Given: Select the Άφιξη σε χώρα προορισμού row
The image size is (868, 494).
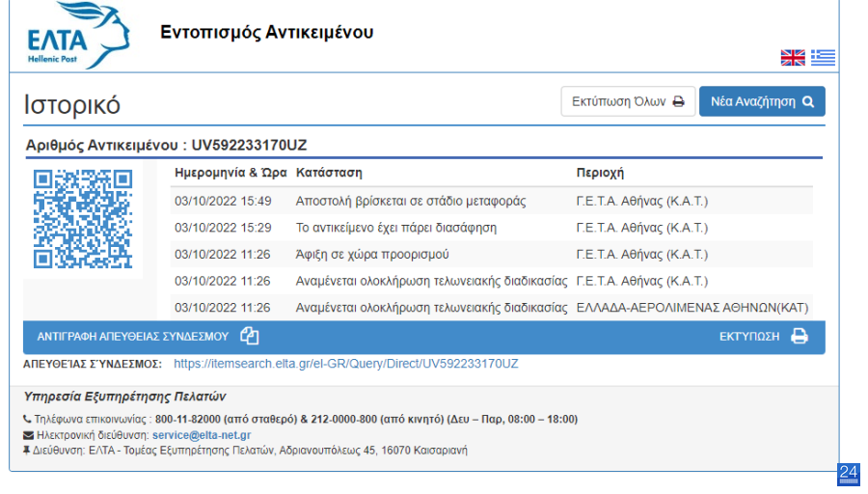Looking at the screenshot, I should (492, 254).
